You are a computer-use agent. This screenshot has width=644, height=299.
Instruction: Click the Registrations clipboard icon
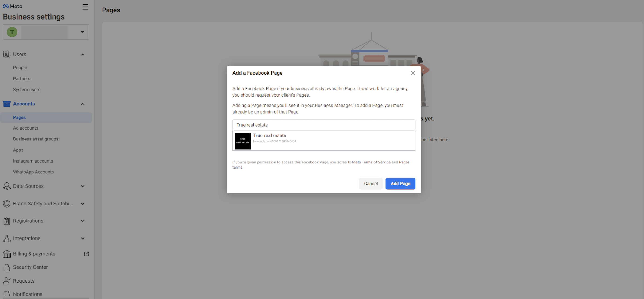click(7, 221)
